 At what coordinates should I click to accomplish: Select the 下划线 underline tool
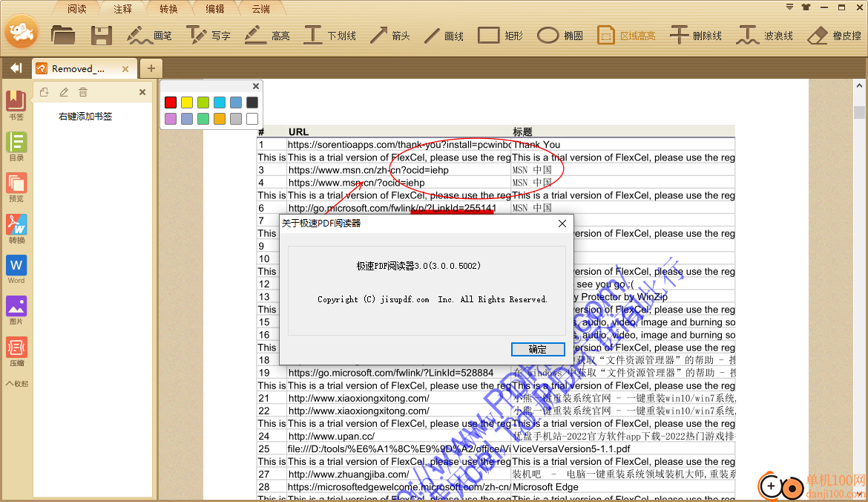point(330,36)
